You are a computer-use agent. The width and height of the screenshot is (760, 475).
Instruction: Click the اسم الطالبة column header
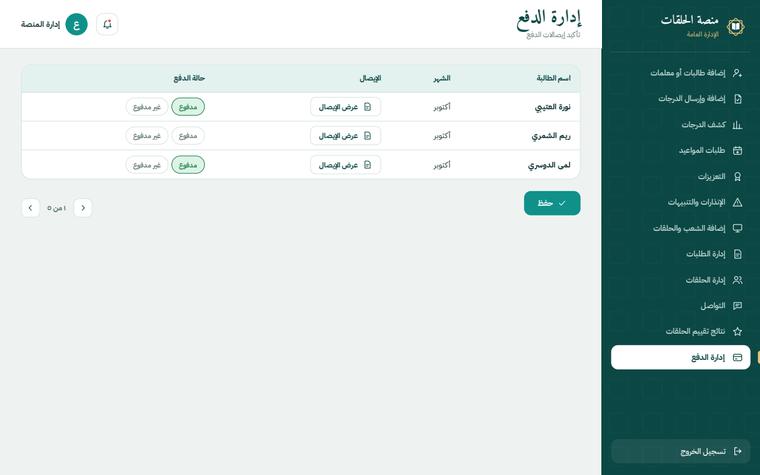coord(554,78)
